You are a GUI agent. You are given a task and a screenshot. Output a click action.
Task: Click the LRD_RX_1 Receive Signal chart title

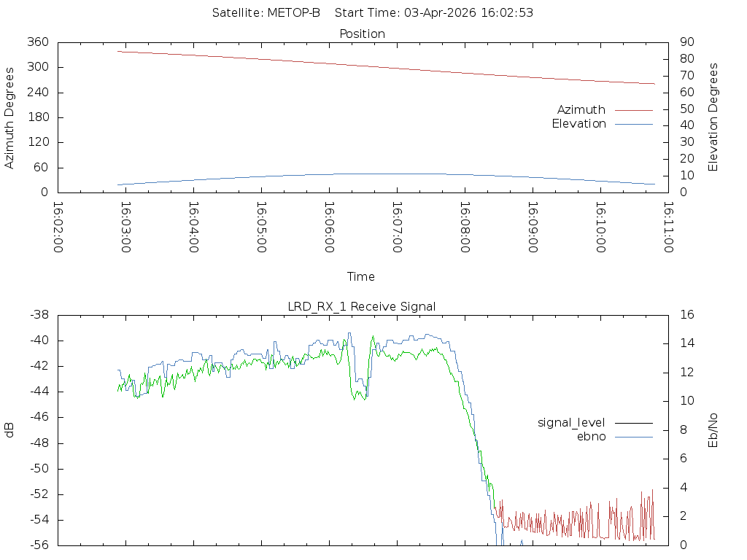(362, 307)
